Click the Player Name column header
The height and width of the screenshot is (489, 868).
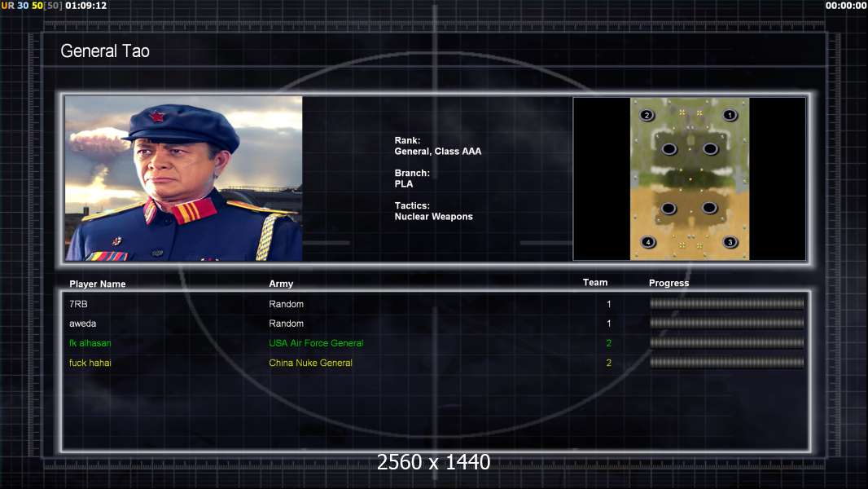point(98,284)
